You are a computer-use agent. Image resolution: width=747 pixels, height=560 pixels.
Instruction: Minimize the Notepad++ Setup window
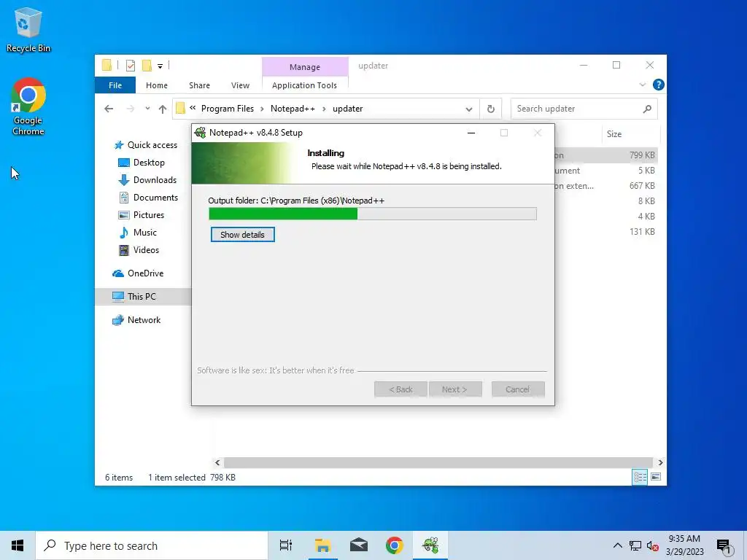[471, 133]
